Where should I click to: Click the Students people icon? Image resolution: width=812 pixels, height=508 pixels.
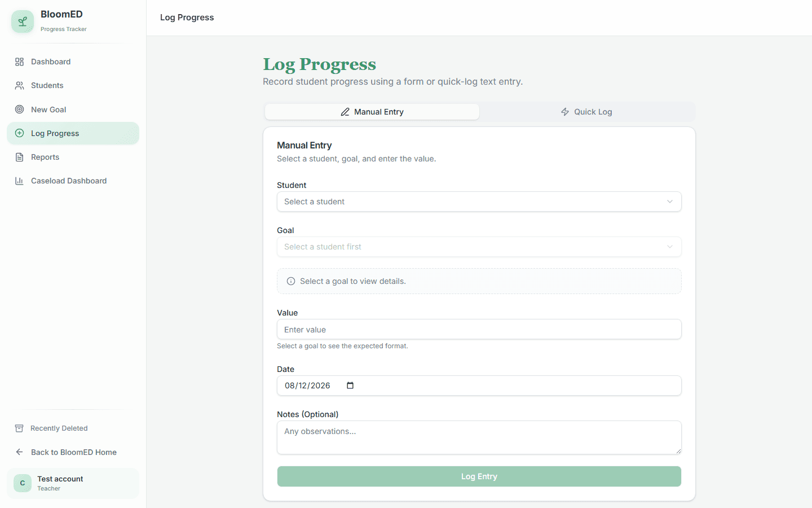pos(19,86)
